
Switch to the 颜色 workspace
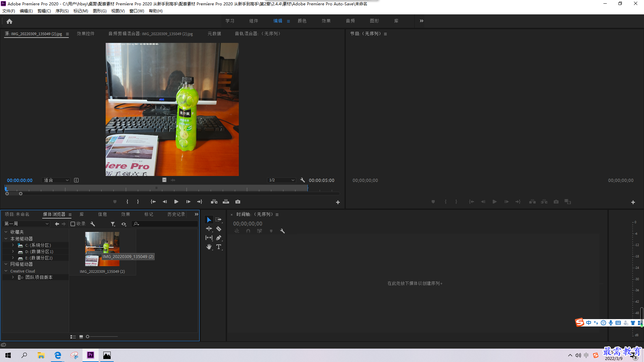pyautogui.click(x=302, y=21)
